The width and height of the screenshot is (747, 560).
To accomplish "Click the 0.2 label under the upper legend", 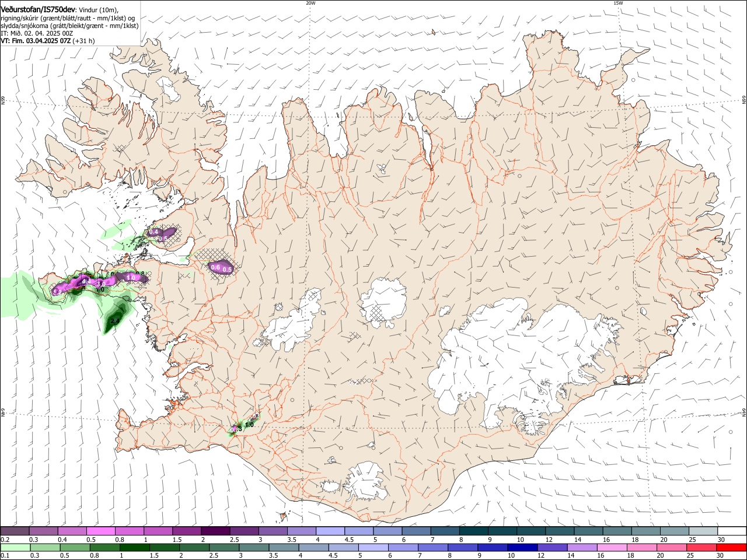I will pyautogui.click(x=5, y=540).
